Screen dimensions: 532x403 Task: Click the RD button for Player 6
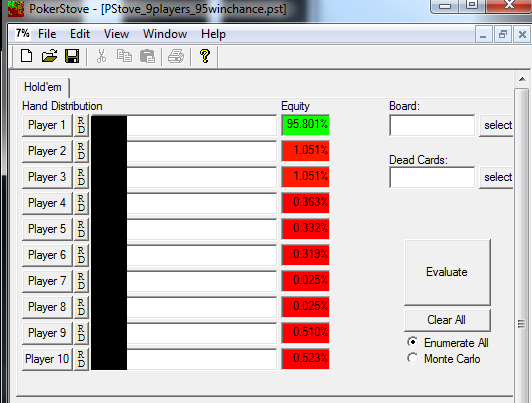point(81,255)
